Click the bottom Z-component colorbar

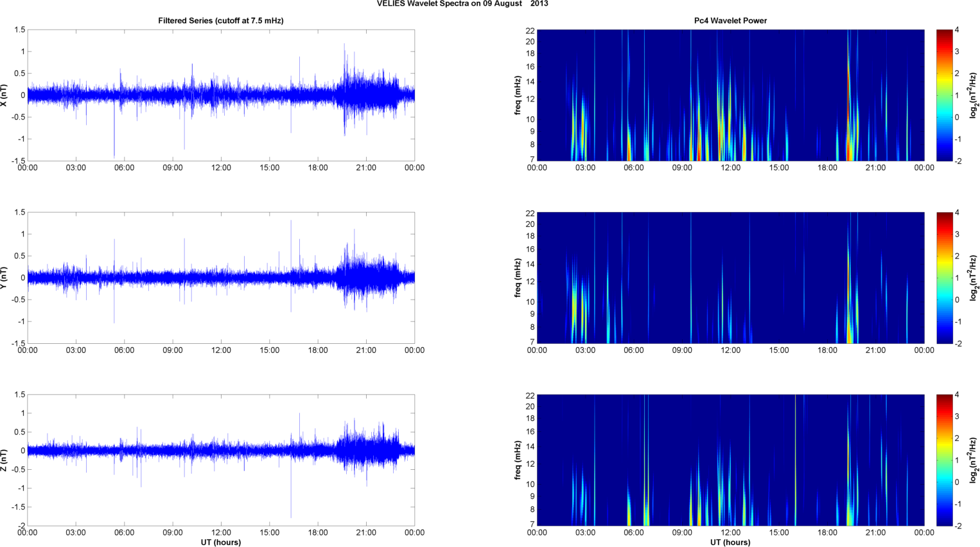point(944,460)
